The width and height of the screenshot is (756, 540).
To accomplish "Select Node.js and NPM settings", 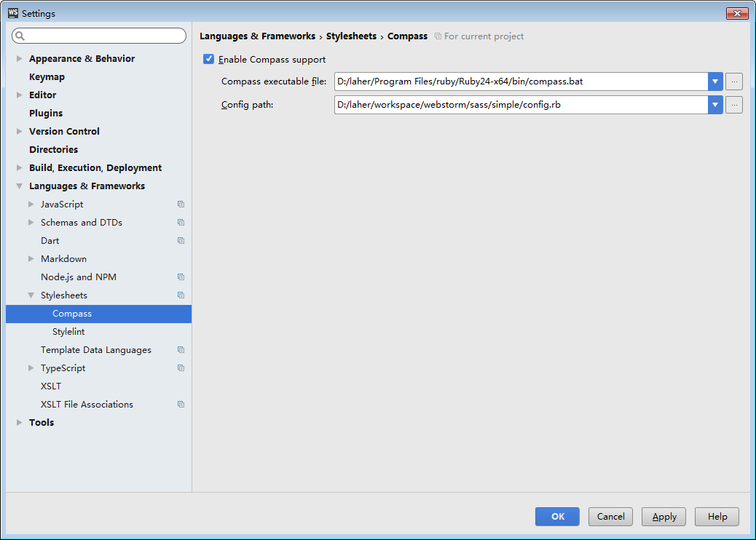I will 79,277.
